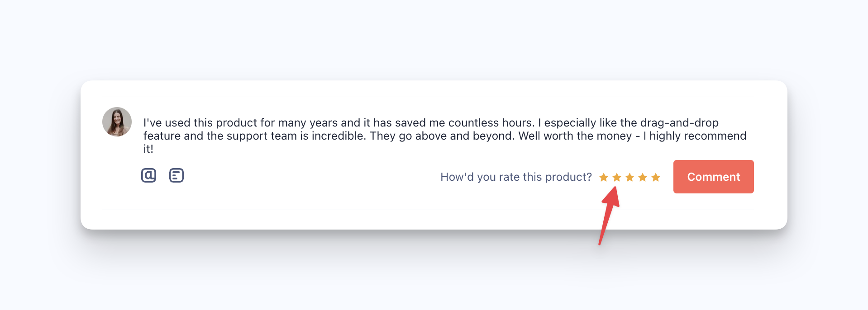Choose the third star for rating

(630, 177)
